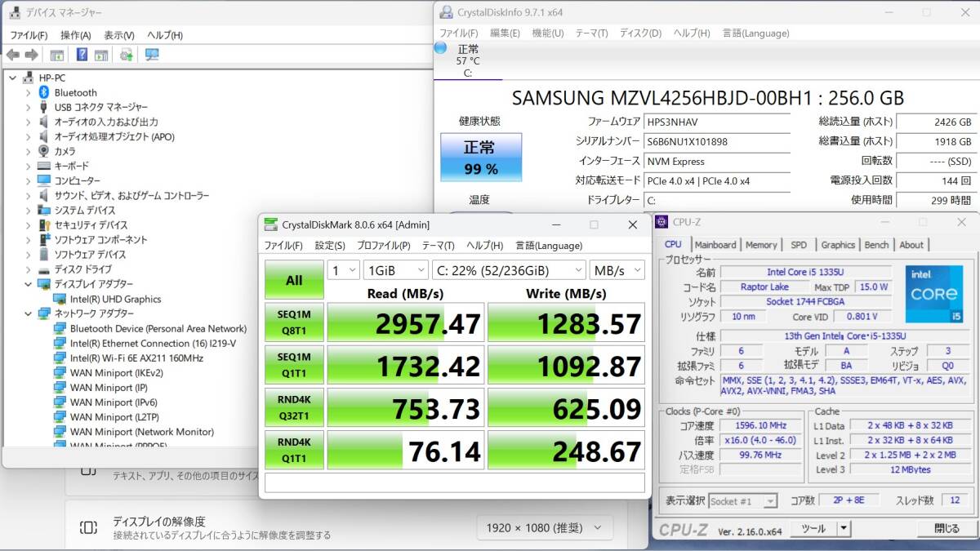
Task: Select the コンピューター category icon
Action: (44, 180)
